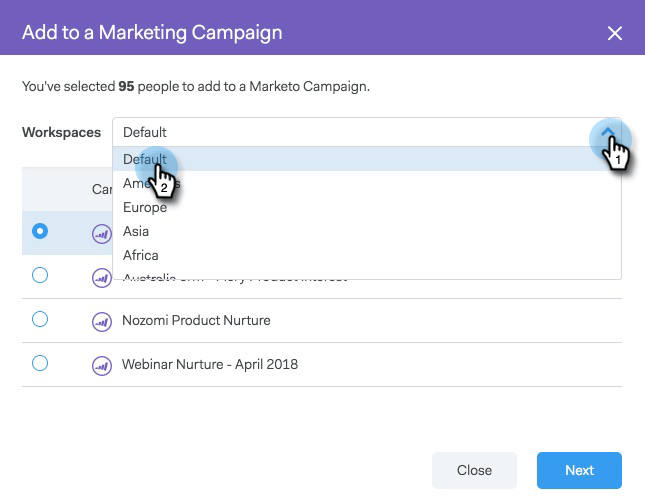Click the Workspaces field showing Default
Image resolution: width=645 pixels, height=503 pixels.
tap(350, 132)
